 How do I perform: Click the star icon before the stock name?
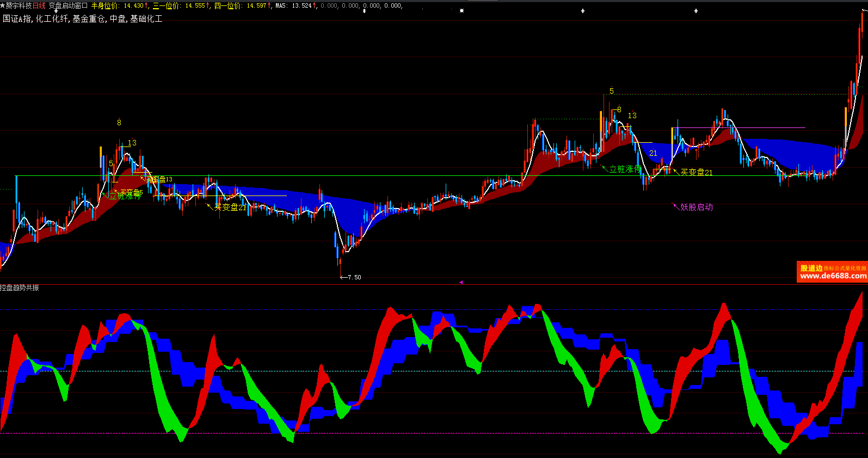3,5
